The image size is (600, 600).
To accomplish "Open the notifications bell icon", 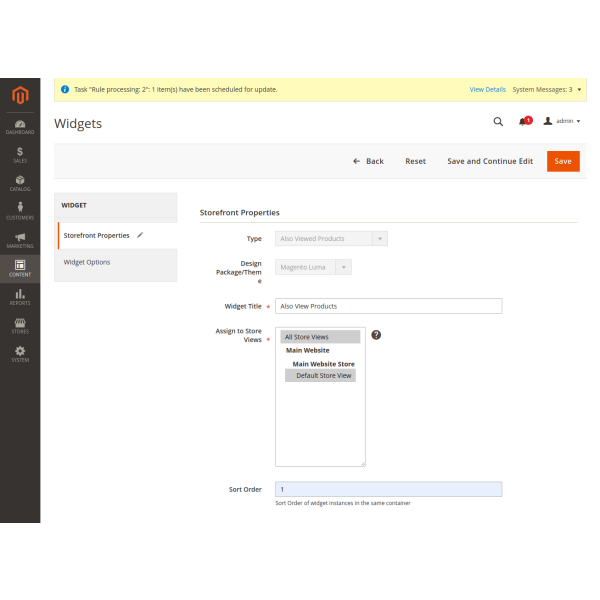I will (x=523, y=121).
